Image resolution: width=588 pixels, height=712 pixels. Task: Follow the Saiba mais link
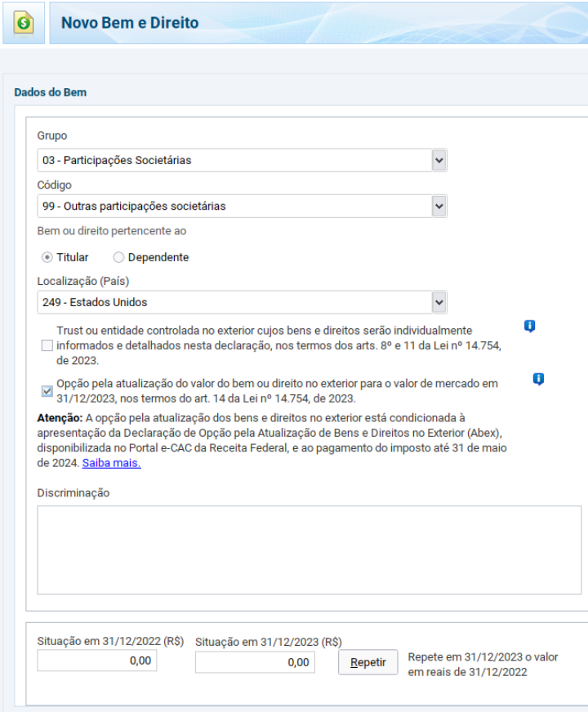point(111,463)
